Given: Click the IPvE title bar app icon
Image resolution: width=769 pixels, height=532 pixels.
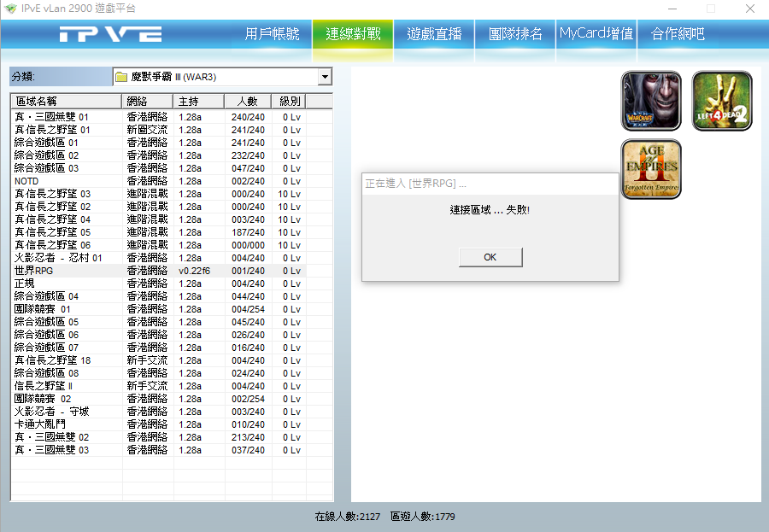Looking at the screenshot, I should coord(10,9).
